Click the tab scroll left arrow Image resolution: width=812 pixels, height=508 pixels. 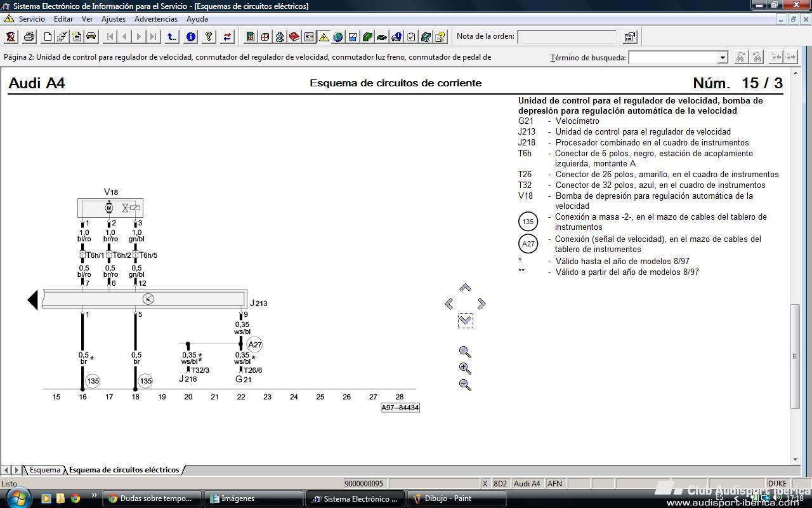pos(6,470)
